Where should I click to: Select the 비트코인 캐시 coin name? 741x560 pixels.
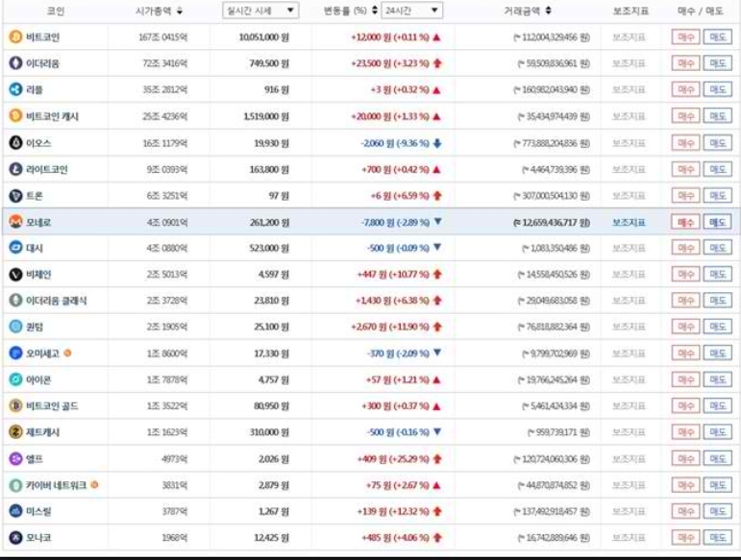tap(52, 116)
